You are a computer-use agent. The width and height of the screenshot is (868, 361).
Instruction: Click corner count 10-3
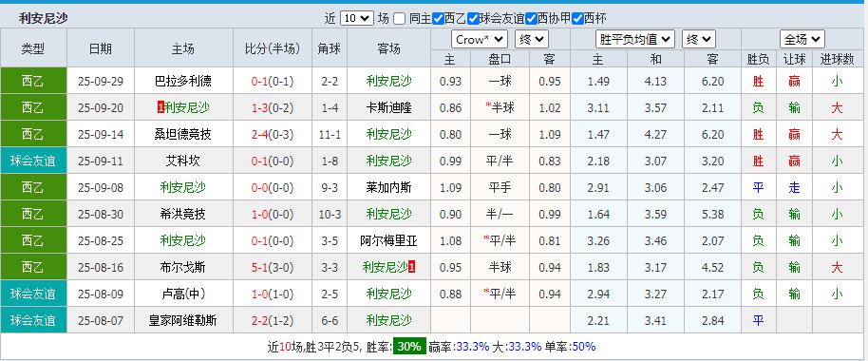click(x=330, y=215)
